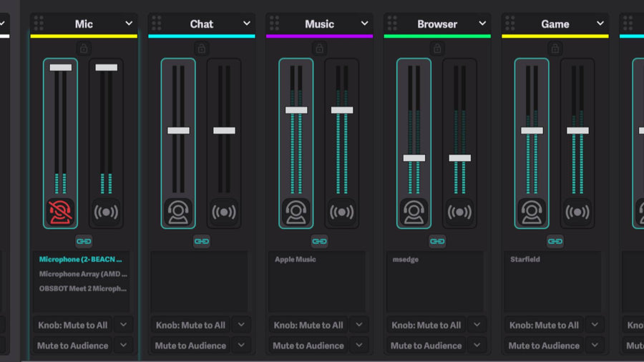644x362 pixels.
Task: Click the Game audience volume fader
Action: (x=577, y=130)
